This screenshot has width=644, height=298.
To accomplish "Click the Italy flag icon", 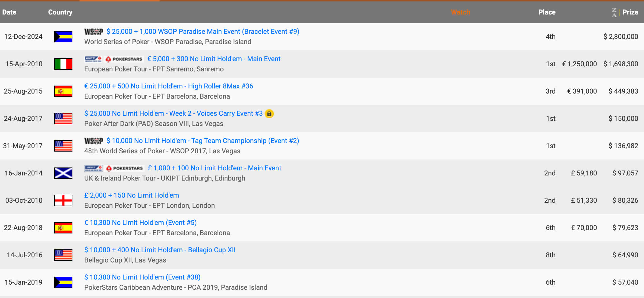I will pos(63,64).
